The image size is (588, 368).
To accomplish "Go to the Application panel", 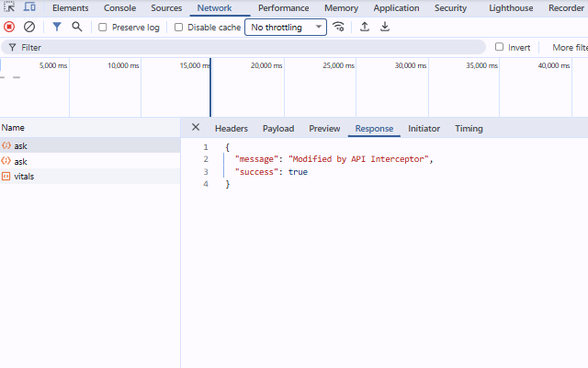I will 396,8.
